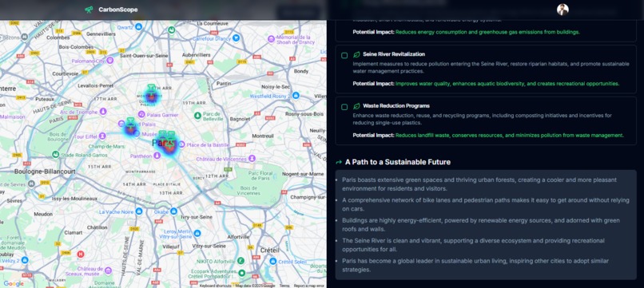Click the leaf icon beside Seine River Revitalization
Screen dimensions: 644x288
[357, 54]
